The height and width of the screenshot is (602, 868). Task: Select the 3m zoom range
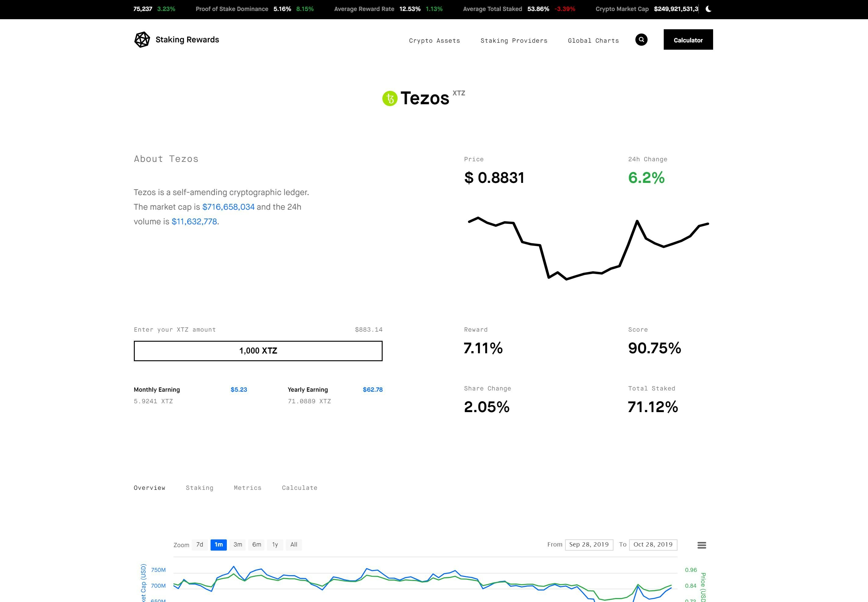pos(238,545)
